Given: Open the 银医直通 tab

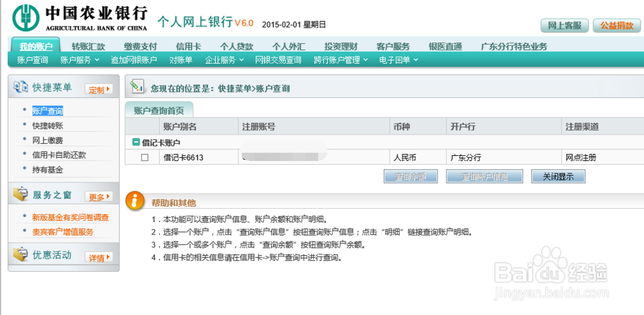Looking at the screenshot, I should coord(445,46).
